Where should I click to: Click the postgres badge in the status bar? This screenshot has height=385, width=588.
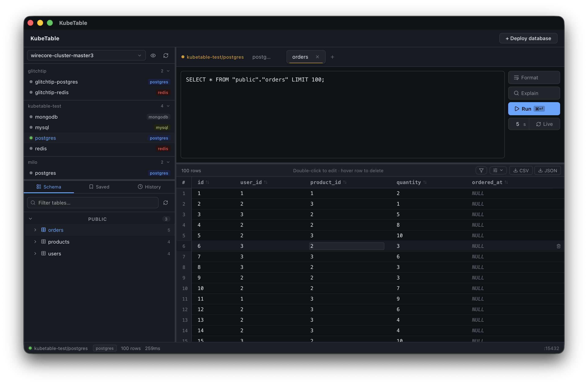coord(105,348)
